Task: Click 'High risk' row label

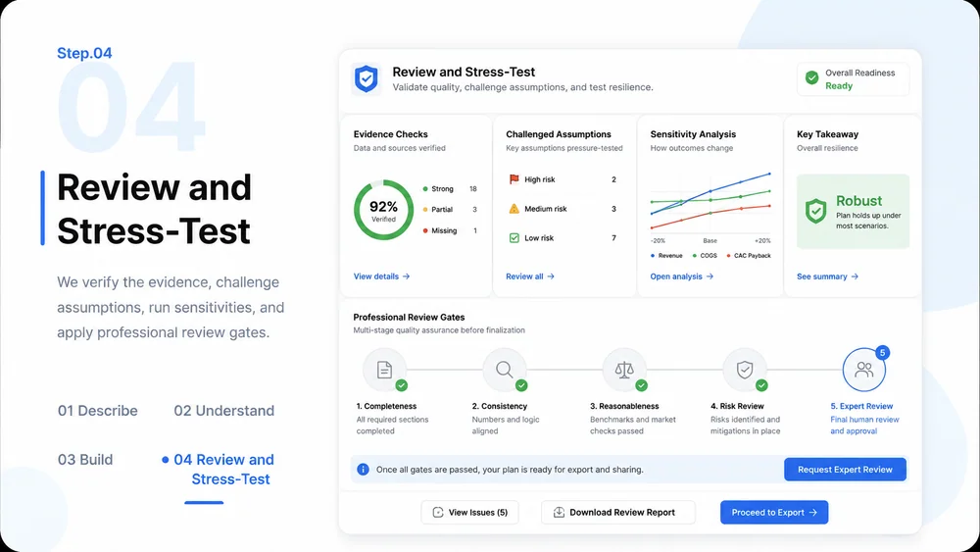Action: point(539,179)
